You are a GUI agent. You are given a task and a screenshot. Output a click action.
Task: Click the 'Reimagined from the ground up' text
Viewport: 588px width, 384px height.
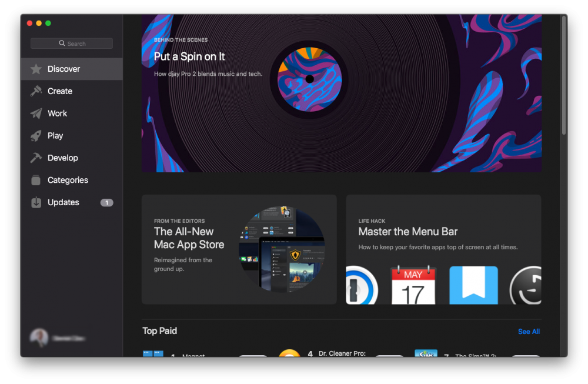[x=183, y=265]
